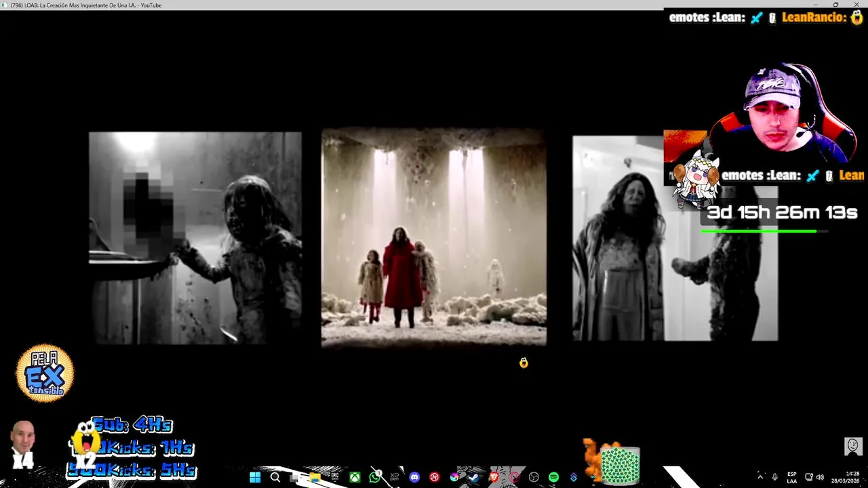Click the green dotted jar widget
This screenshot has height=488, width=868.
(x=620, y=465)
